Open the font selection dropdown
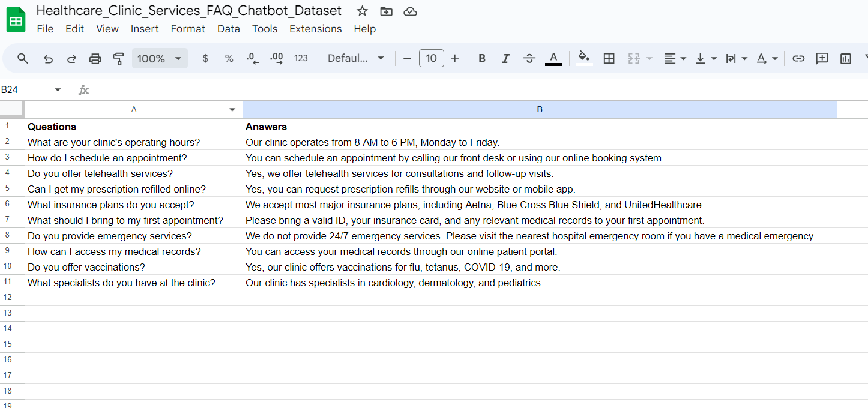This screenshot has width=868, height=408. [x=355, y=58]
